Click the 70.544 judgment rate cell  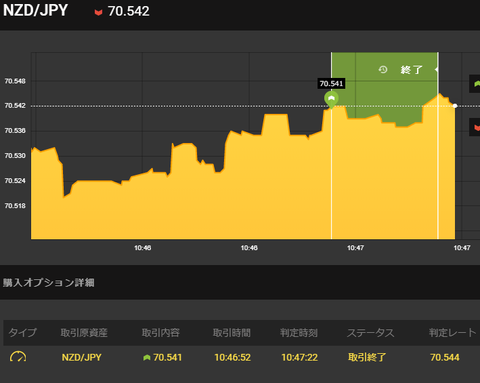coord(445,357)
